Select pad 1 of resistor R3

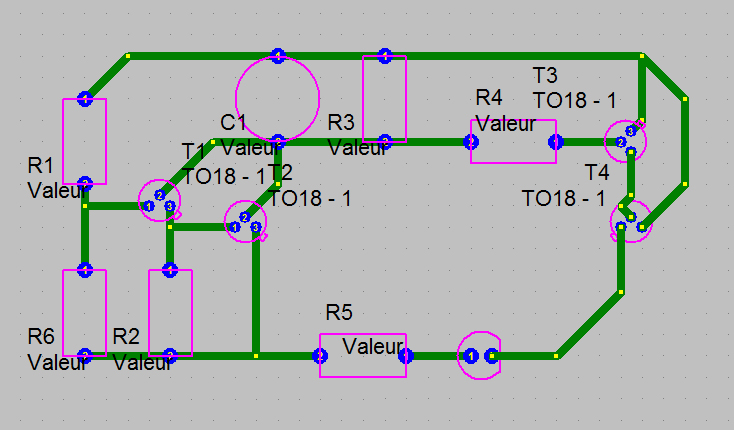pos(385,56)
